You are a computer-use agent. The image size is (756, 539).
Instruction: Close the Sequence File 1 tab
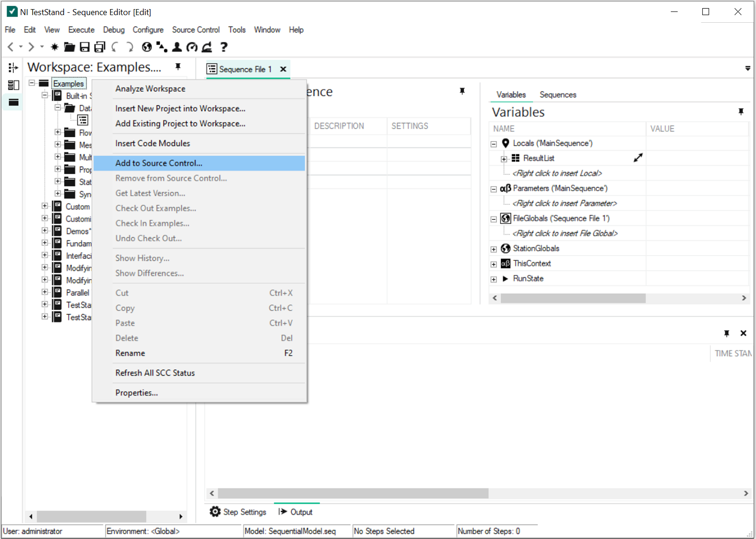283,69
